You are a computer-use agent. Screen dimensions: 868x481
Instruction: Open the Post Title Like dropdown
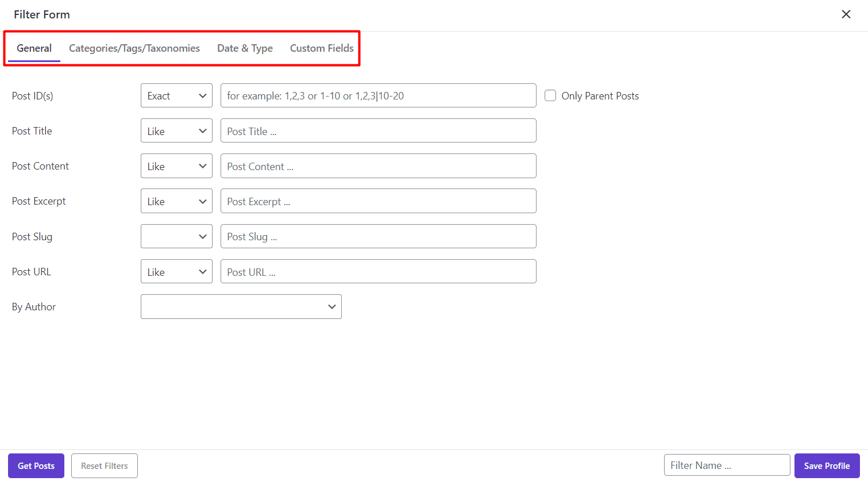[x=176, y=130]
